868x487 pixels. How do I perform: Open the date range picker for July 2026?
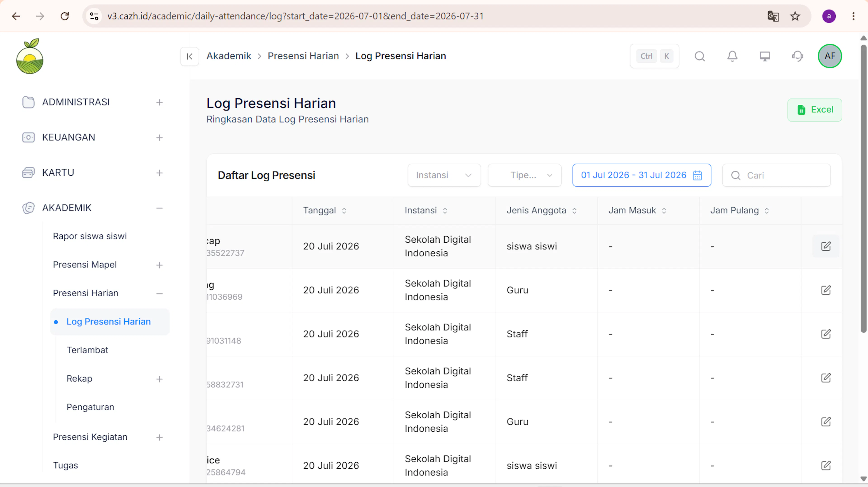[642, 175]
